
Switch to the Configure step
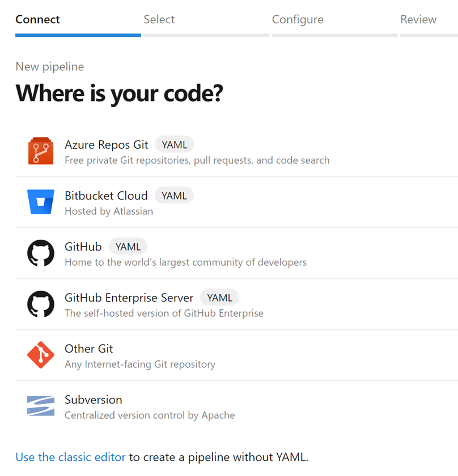(298, 19)
